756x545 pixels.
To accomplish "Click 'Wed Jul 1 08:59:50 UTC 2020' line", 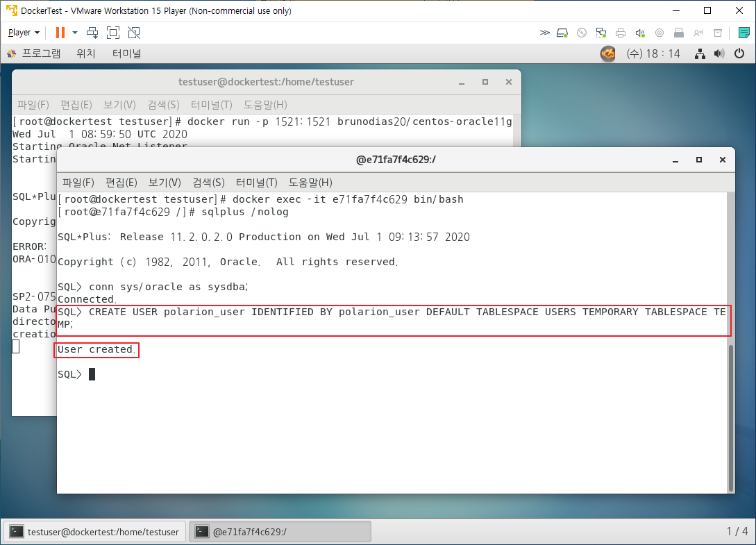I will tap(100, 134).
